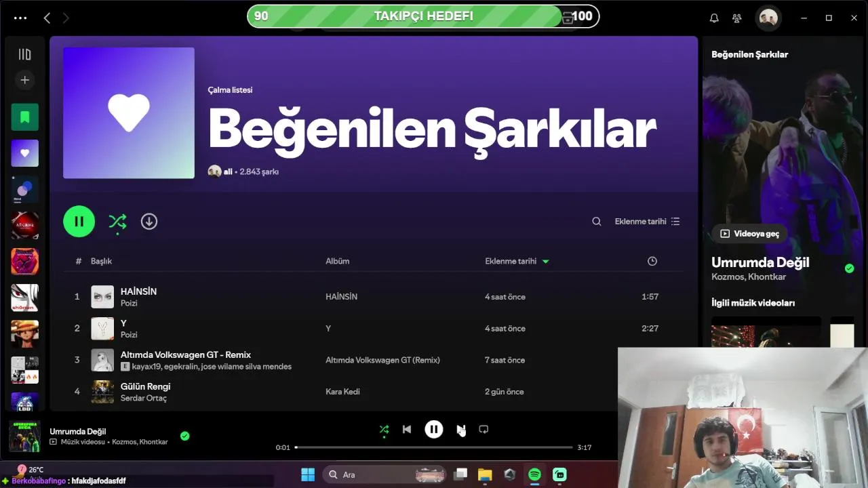
Task: Search within playlist magnifier icon
Action: 597,222
